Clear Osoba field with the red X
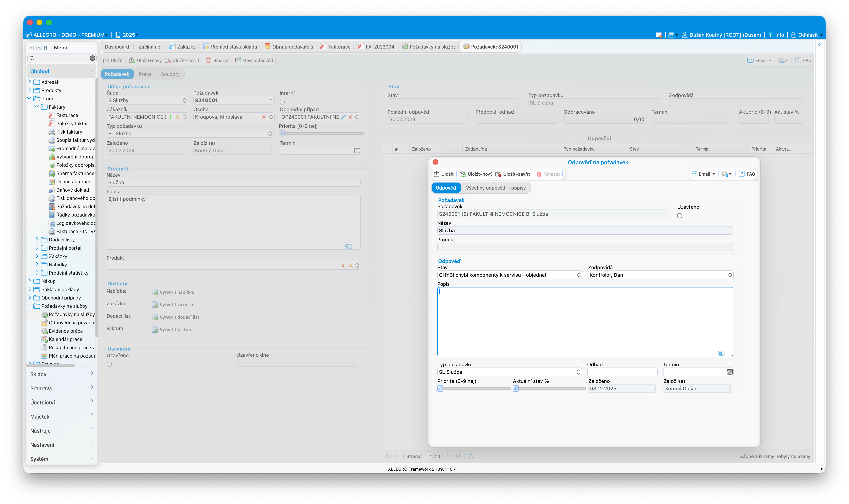The image size is (849, 504). tap(264, 117)
